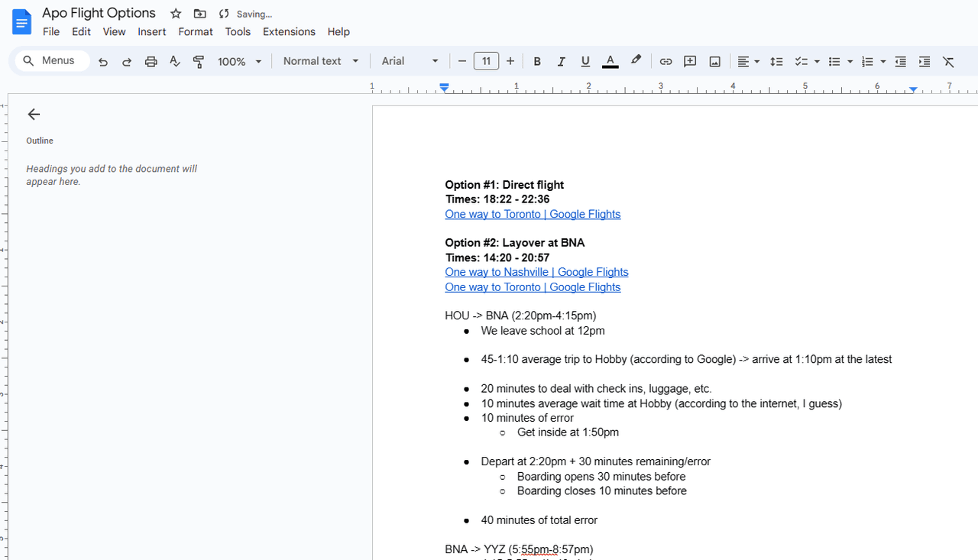Close the outline panel with back arrow
This screenshot has height=560, width=978.
(x=34, y=115)
